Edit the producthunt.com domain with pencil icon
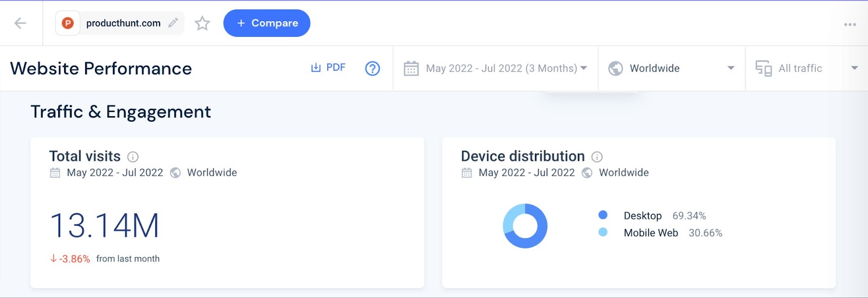This screenshot has height=298, width=868. (173, 23)
